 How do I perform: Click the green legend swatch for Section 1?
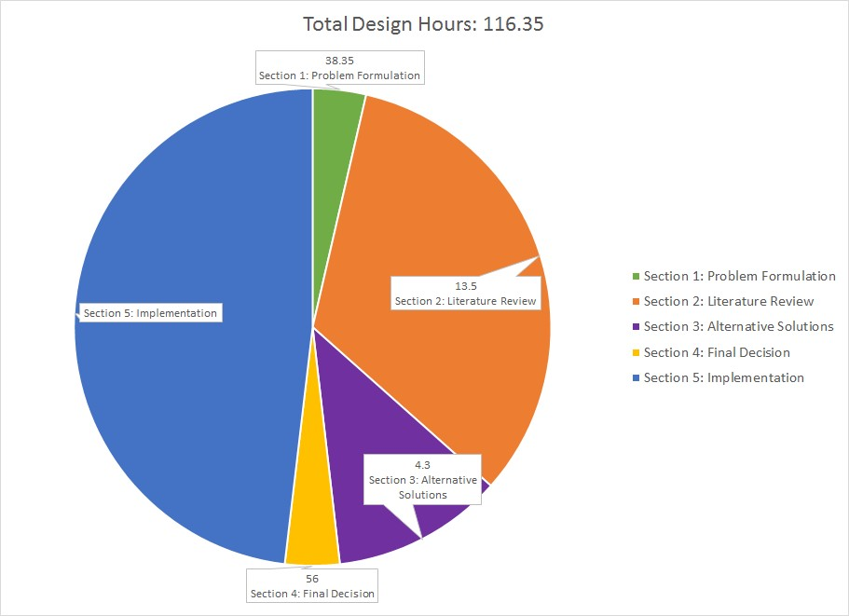(636, 277)
